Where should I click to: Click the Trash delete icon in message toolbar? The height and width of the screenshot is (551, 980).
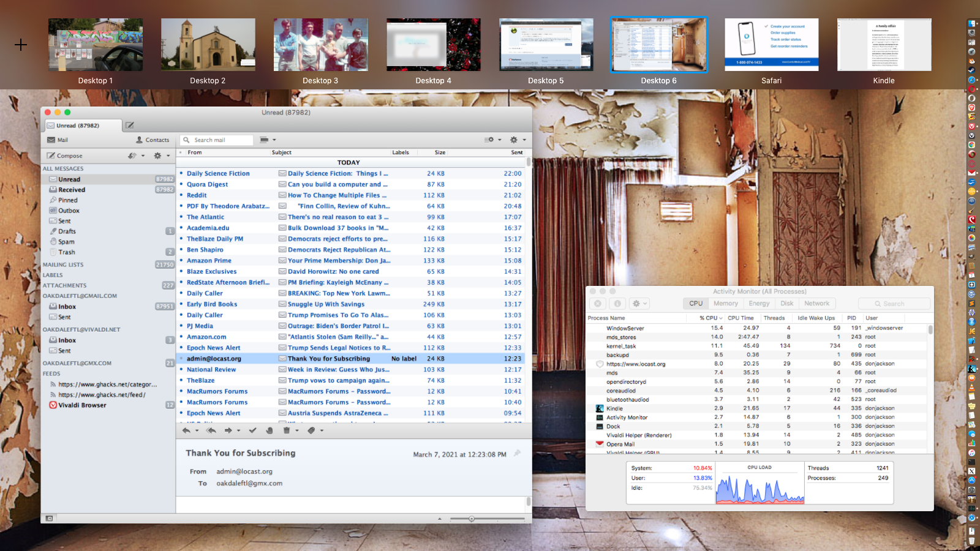click(x=286, y=430)
